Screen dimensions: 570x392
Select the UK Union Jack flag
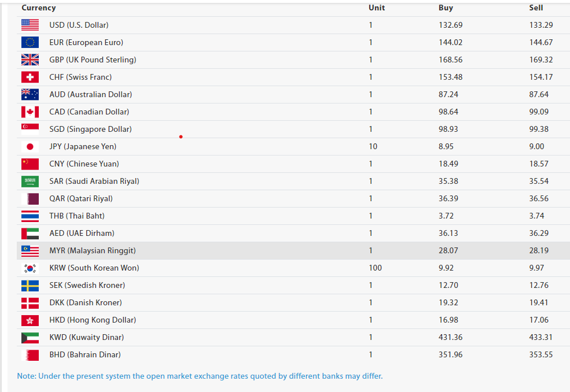30,60
